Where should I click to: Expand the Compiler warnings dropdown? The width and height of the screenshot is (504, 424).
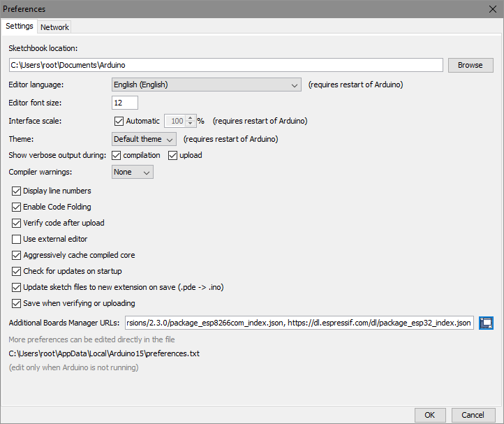(133, 172)
